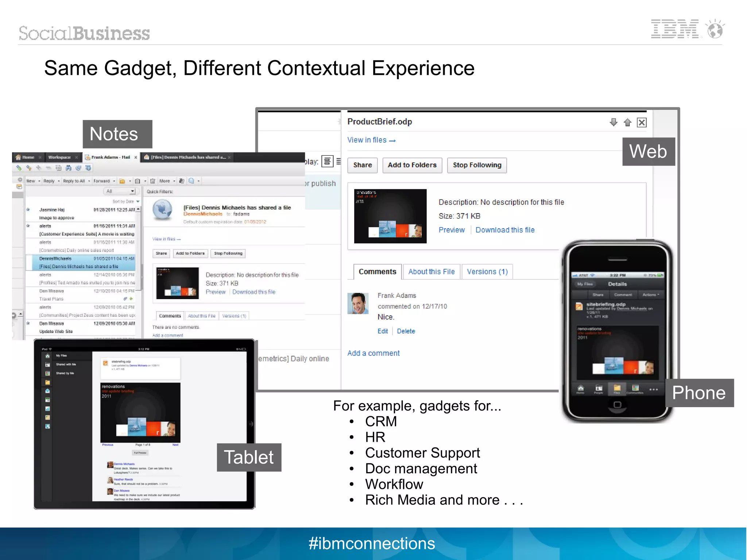
Task: Click the chat bubble icon in Notes toolbar
Action: [191, 181]
